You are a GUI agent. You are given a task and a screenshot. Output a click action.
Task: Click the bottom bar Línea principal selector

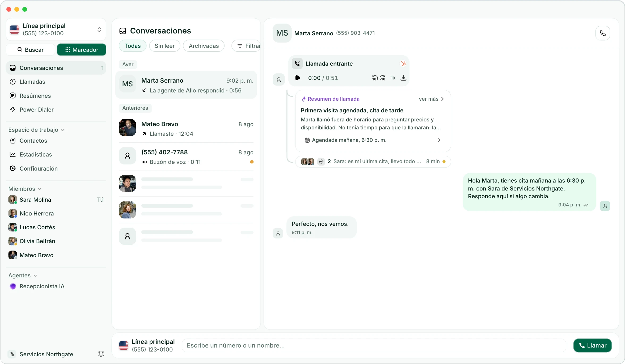147,345
